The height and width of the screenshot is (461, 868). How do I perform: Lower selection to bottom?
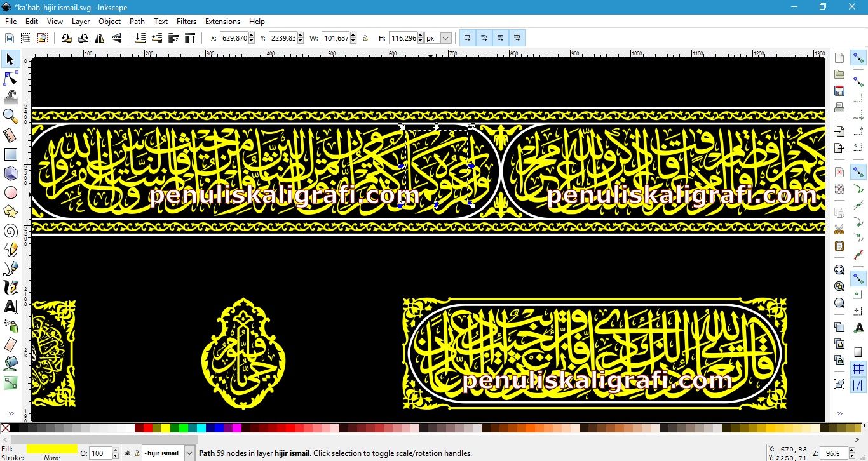click(141, 38)
